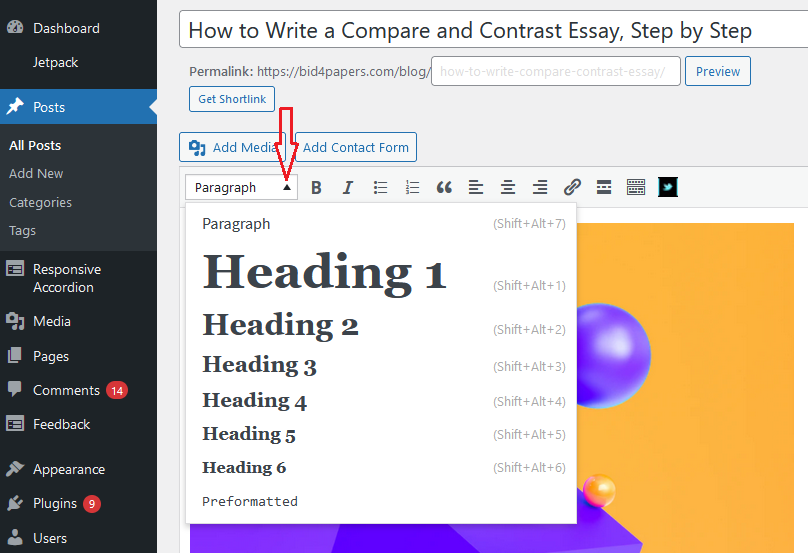Image resolution: width=808 pixels, height=553 pixels.
Task: Click the orange featured image in editor
Action: tap(685, 387)
